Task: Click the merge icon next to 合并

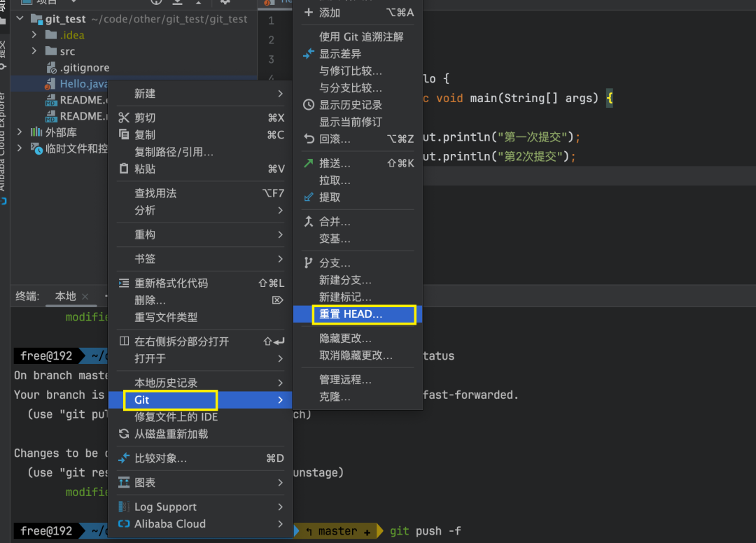Action: [309, 222]
